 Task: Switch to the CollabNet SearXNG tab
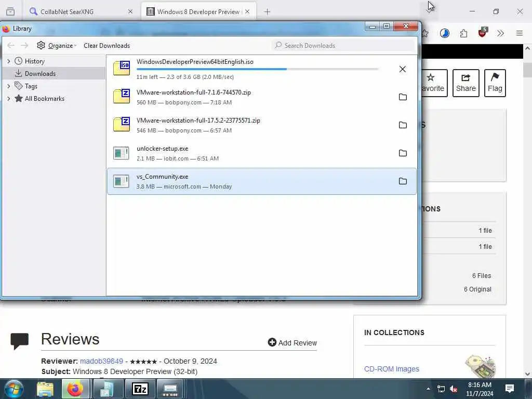[x=82, y=11]
